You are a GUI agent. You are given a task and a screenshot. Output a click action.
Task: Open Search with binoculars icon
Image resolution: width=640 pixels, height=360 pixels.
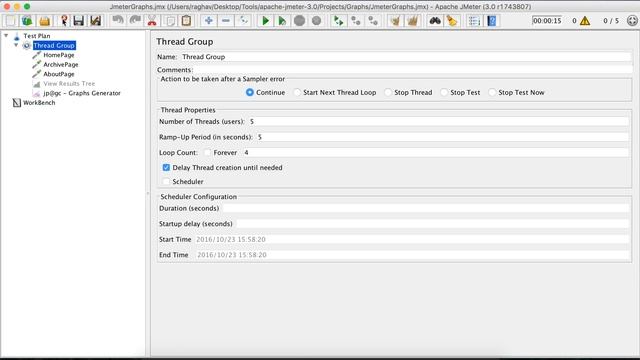point(435,21)
